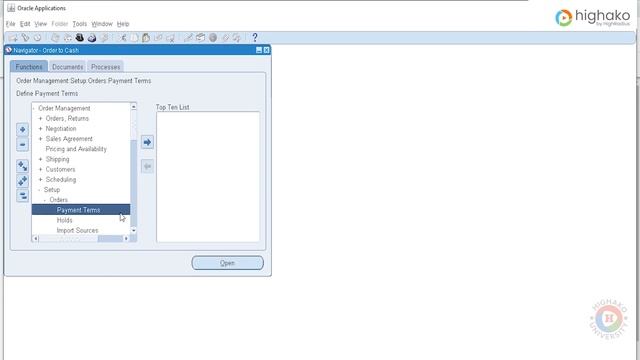This screenshot has height=360, width=640.
Task: Select Import Sources in the tree
Action: click(78, 231)
